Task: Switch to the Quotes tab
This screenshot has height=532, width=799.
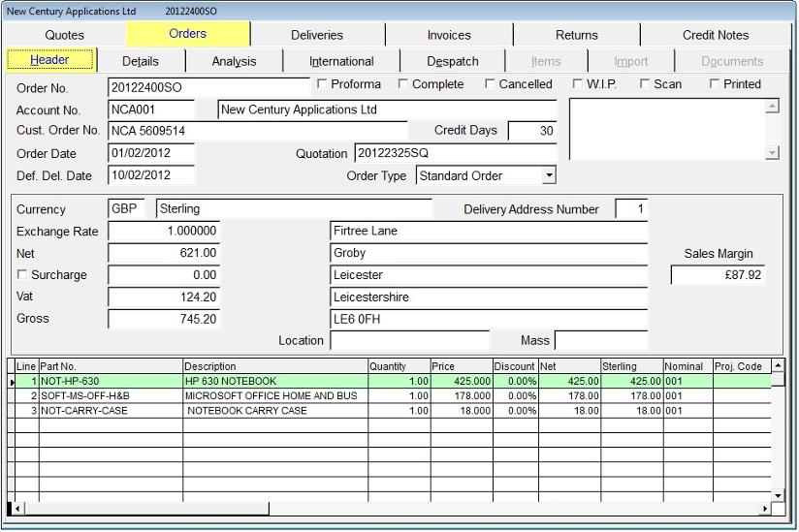Action: point(64,35)
